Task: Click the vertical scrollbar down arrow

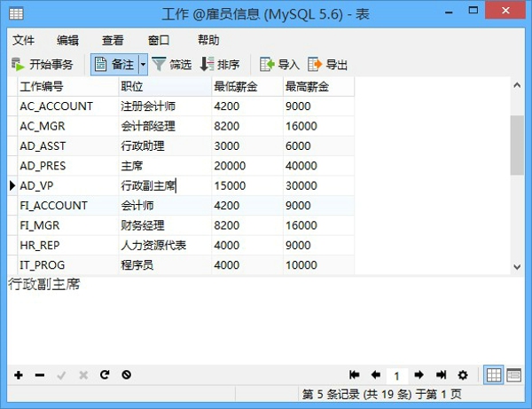Action: [x=517, y=266]
